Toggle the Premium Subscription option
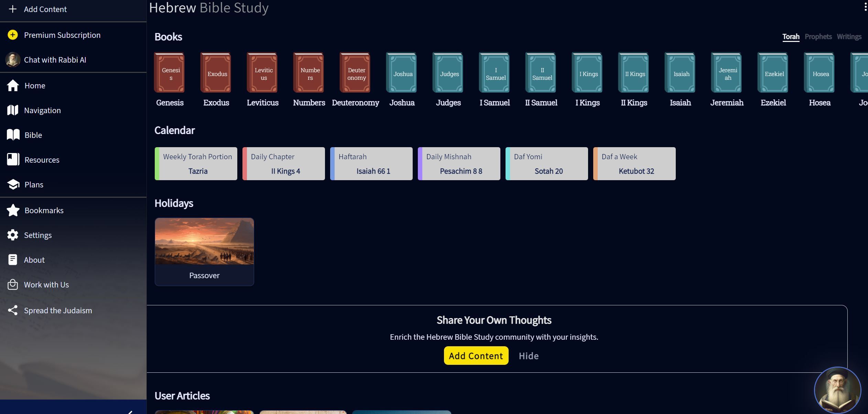The width and height of the screenshot is (868, 414). 62,34
